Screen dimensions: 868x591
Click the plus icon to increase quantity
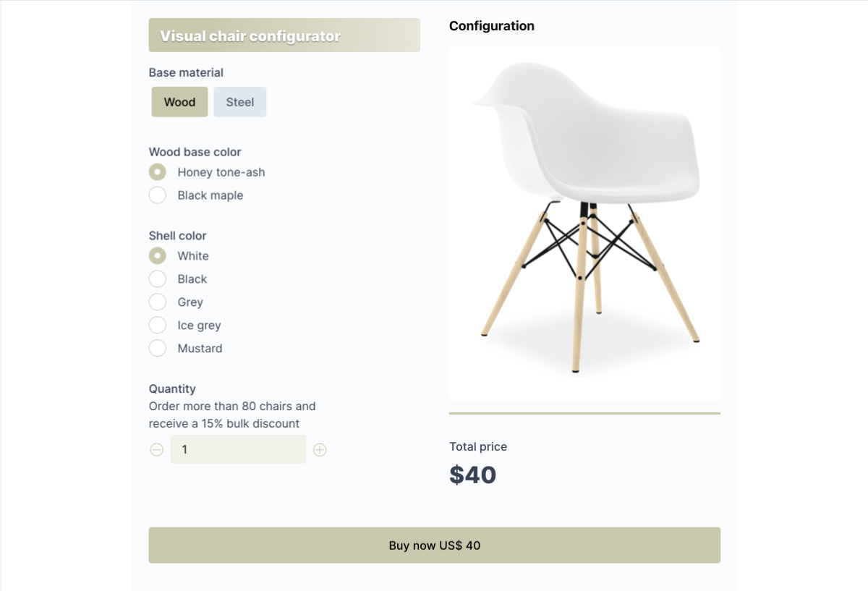[x=320, y=450]
